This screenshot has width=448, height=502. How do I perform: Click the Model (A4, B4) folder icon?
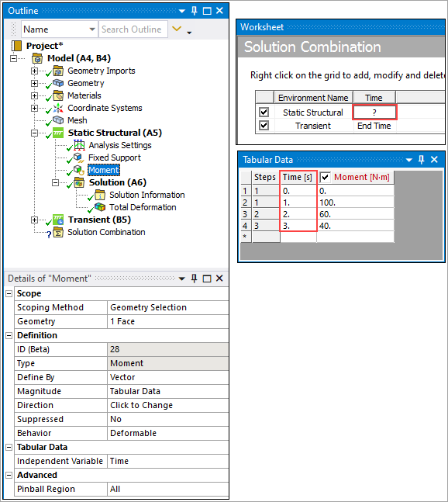tap(37, 58)
